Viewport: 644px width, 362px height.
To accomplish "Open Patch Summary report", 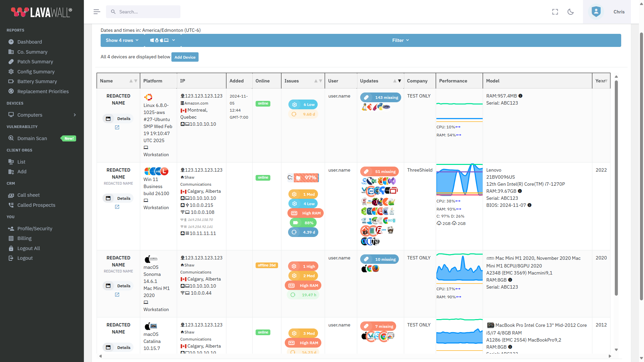I will [x=35, y=62].
